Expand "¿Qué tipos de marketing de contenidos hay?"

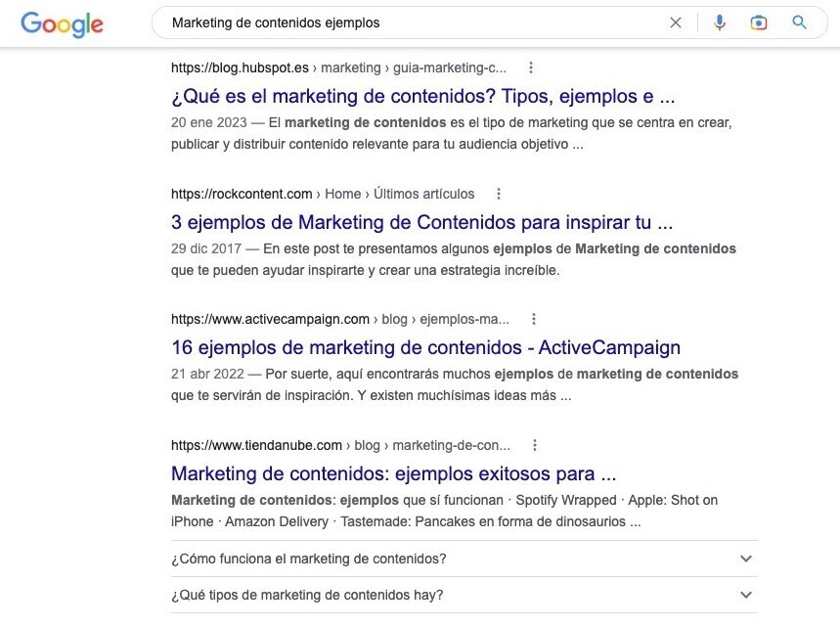[x=307, y=595]
